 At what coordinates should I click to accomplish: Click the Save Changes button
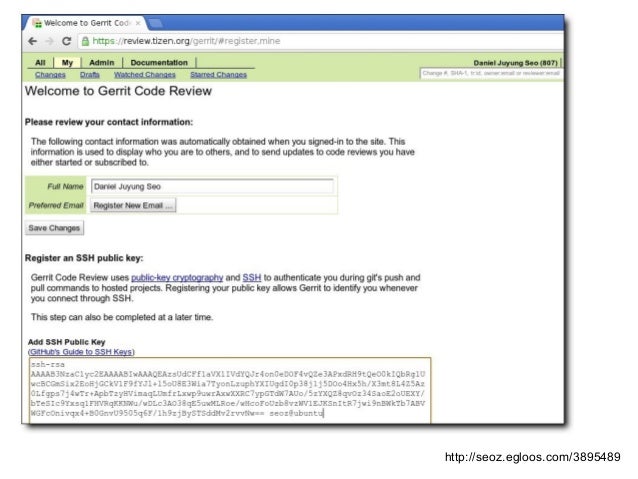(x=54, y=228)
